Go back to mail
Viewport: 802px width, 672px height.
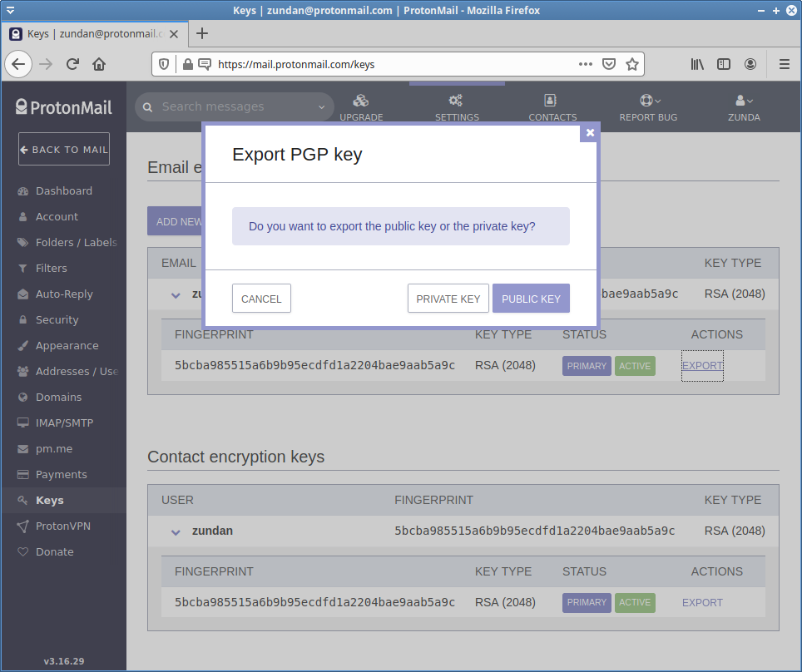click(64, 149)
